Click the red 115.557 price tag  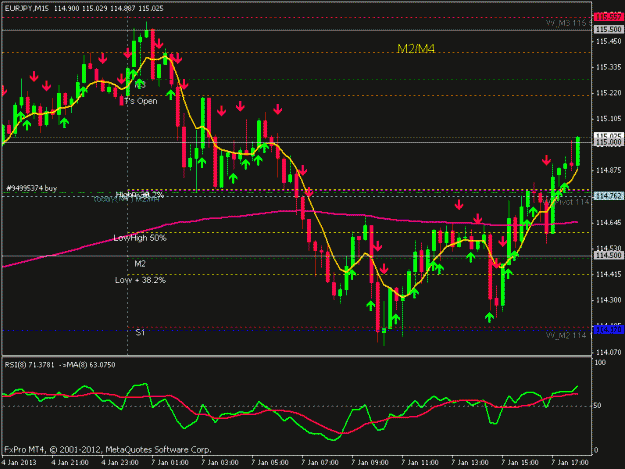click(x=608, y=17)
